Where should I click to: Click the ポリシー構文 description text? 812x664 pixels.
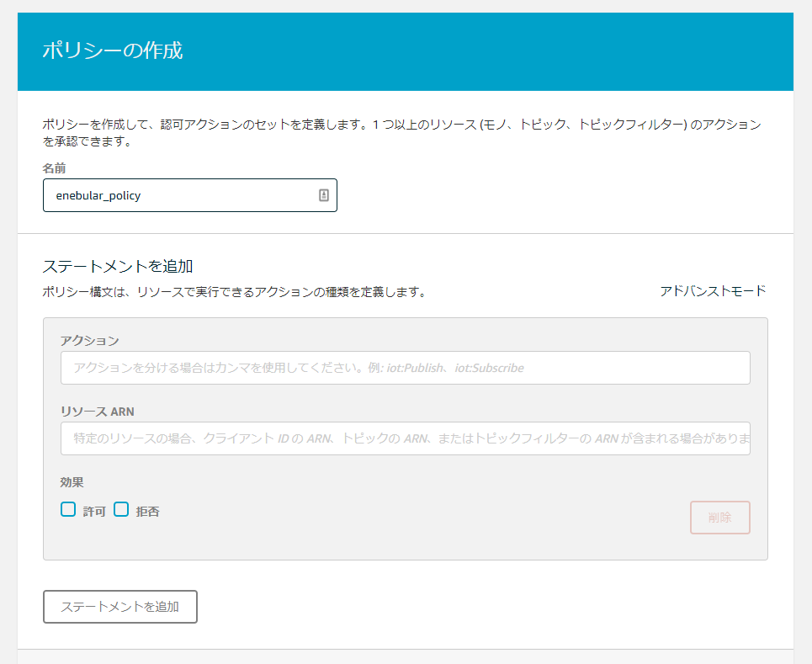(234, 292)
